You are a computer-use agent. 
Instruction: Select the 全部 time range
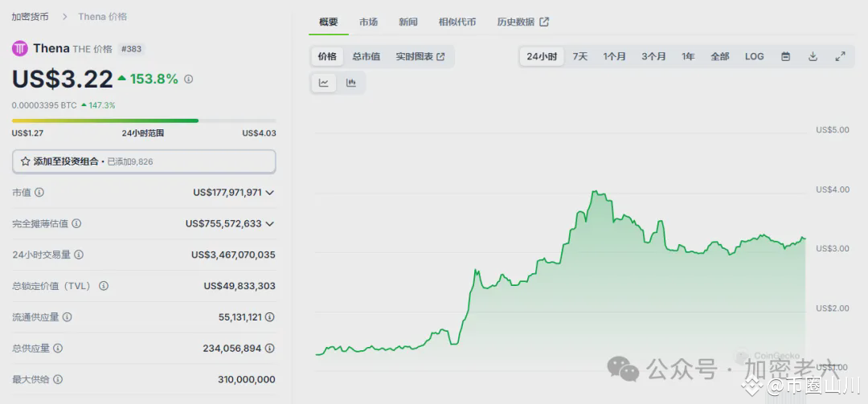click(x=719, y=56)
